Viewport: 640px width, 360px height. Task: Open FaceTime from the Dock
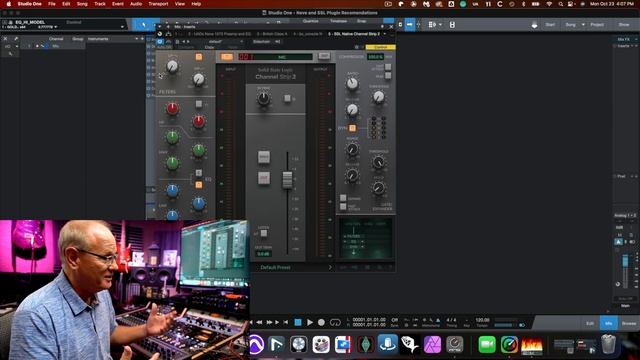click(x=487, y=344)
